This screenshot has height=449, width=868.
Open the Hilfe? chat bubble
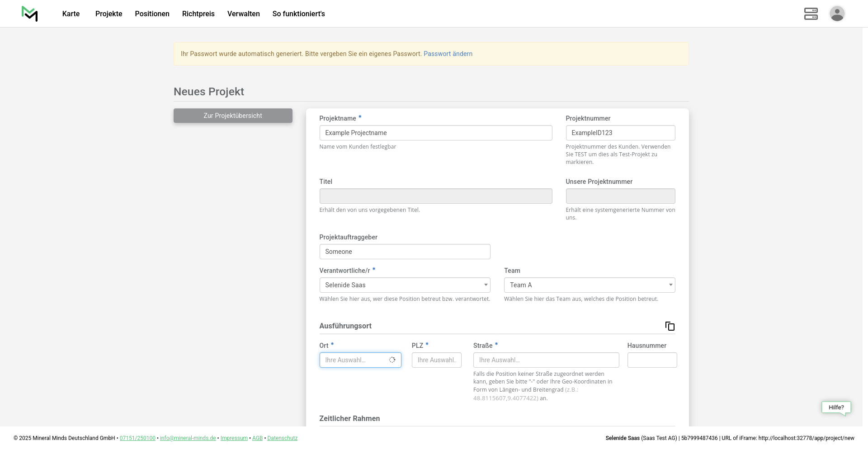coord(836,407)
